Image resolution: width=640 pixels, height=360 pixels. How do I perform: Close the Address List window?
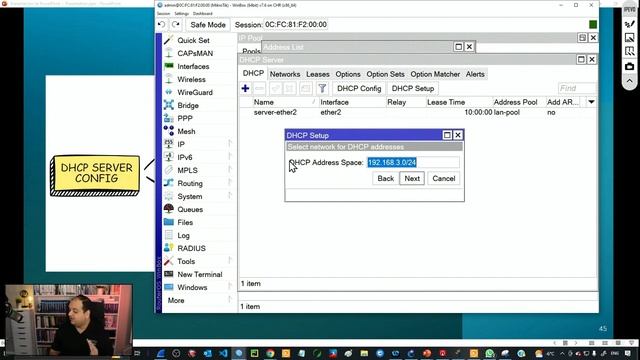coord(469,47)
